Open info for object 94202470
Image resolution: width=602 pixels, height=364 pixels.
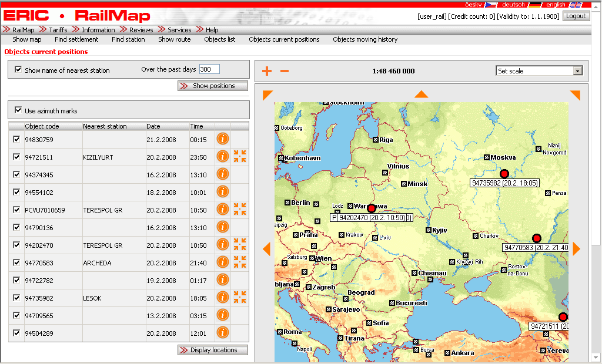click(223, 245)
